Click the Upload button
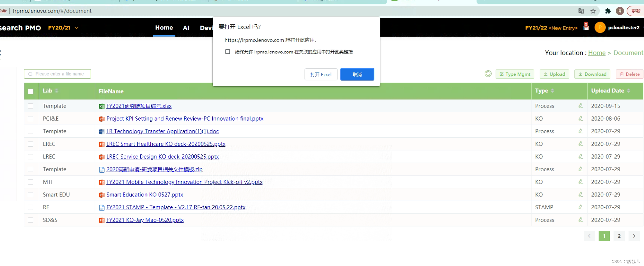 click(x=554, y=74)
